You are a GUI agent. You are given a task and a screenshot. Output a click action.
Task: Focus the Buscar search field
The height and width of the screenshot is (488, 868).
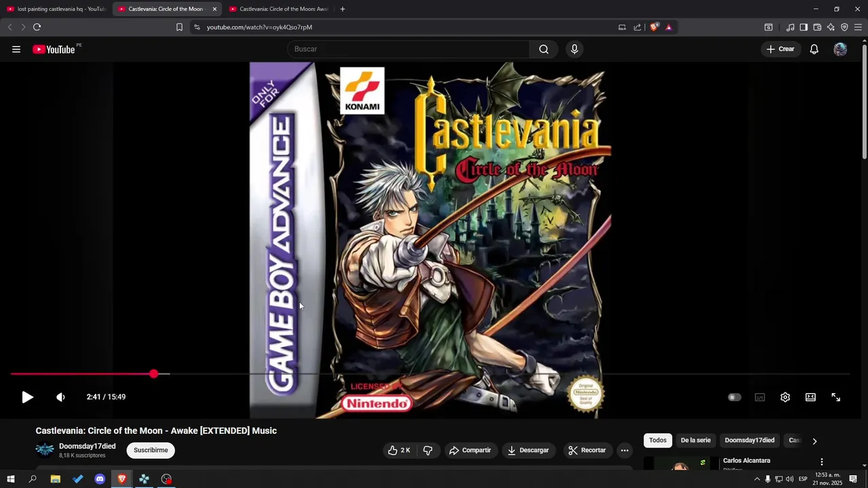408,49
